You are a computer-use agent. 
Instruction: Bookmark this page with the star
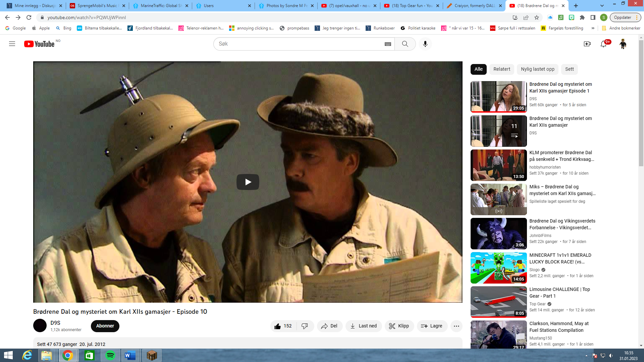click(x=537, y=17)
